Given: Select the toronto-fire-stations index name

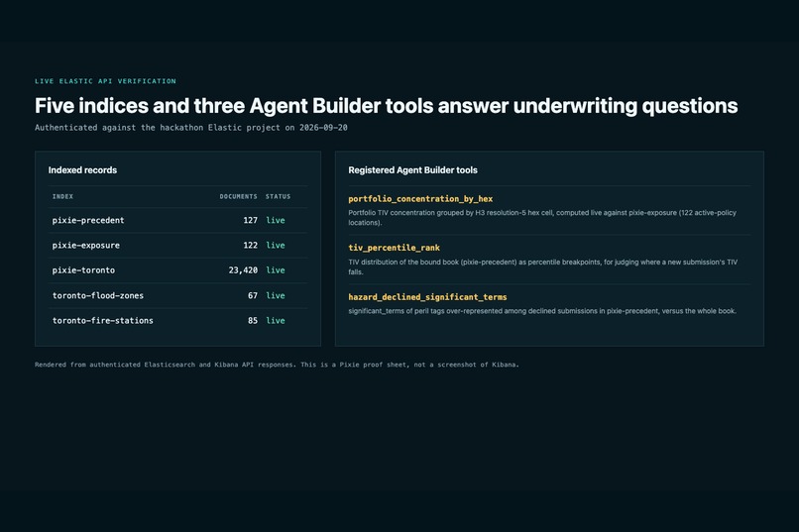Looking at the screenshot, I should point(102,320).
